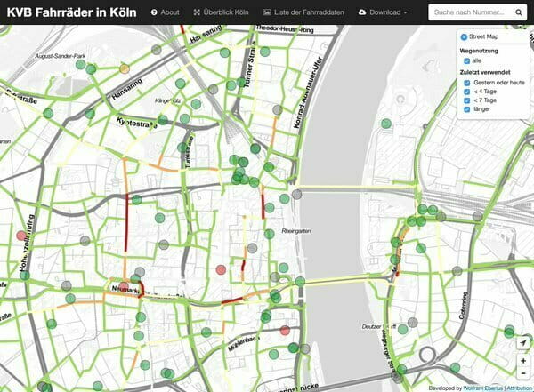
Task: Click the search magnifier button
Action: (x=518, y=12)
